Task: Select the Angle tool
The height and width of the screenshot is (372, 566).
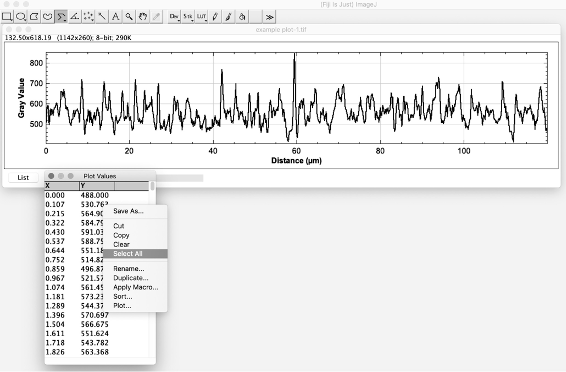Action: (x=75, y=17)
